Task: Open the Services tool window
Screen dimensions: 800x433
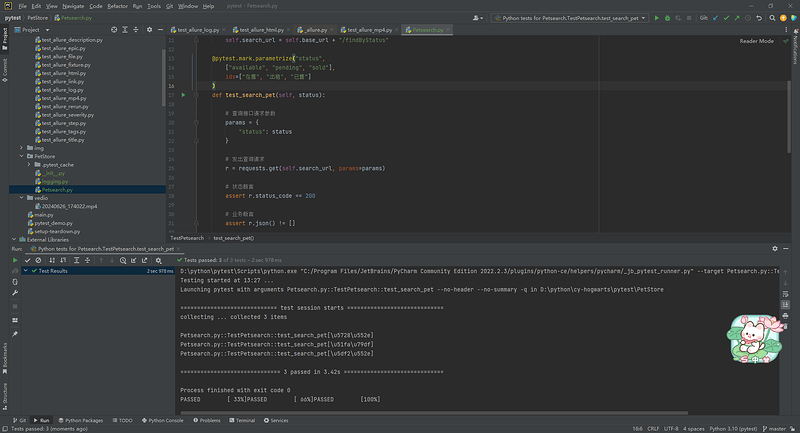Action: (276, 420)
